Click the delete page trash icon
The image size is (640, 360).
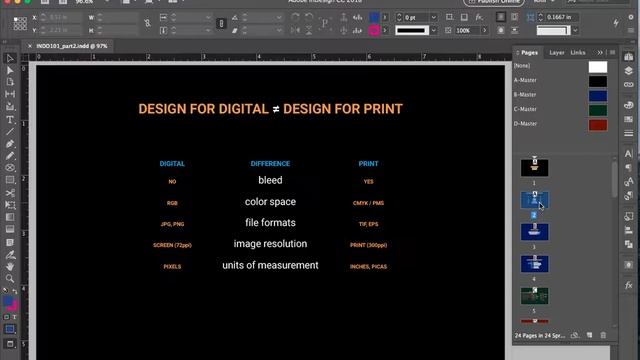click(603, 336)
